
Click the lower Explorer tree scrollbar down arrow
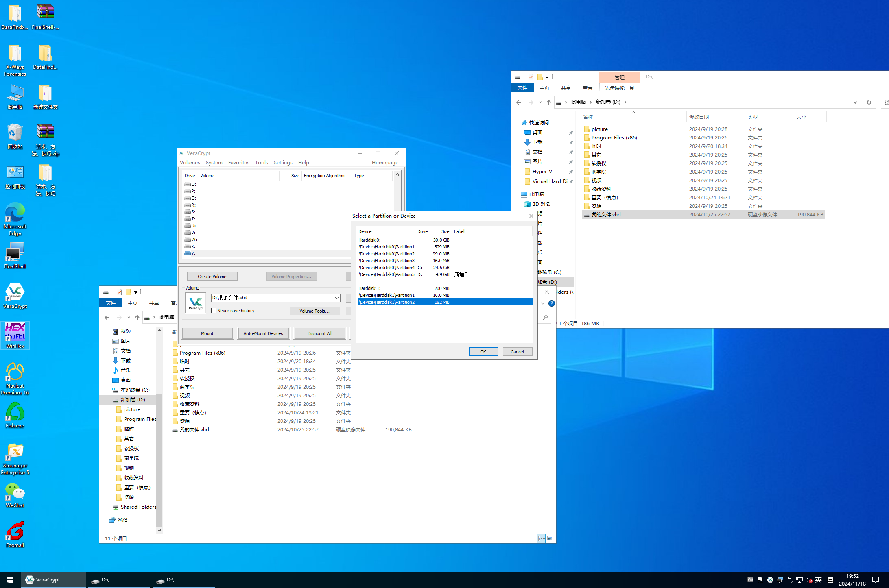159,530
